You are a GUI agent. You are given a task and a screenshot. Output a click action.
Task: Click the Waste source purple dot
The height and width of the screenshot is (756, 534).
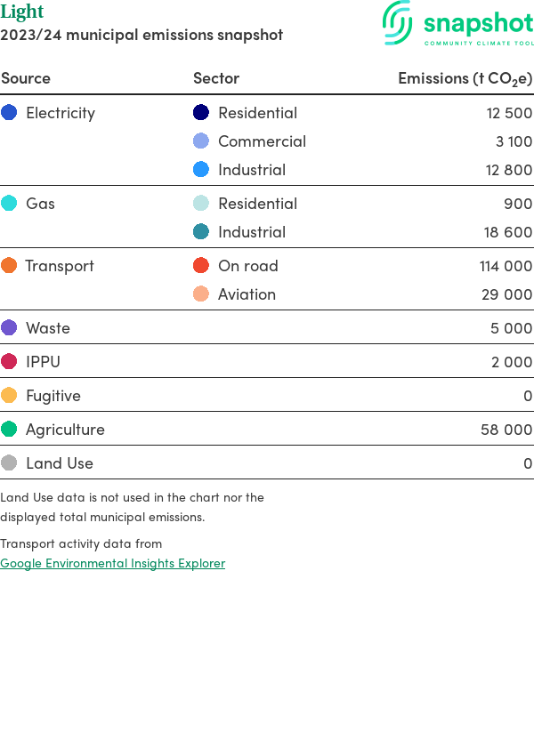(x=9, y=328)
